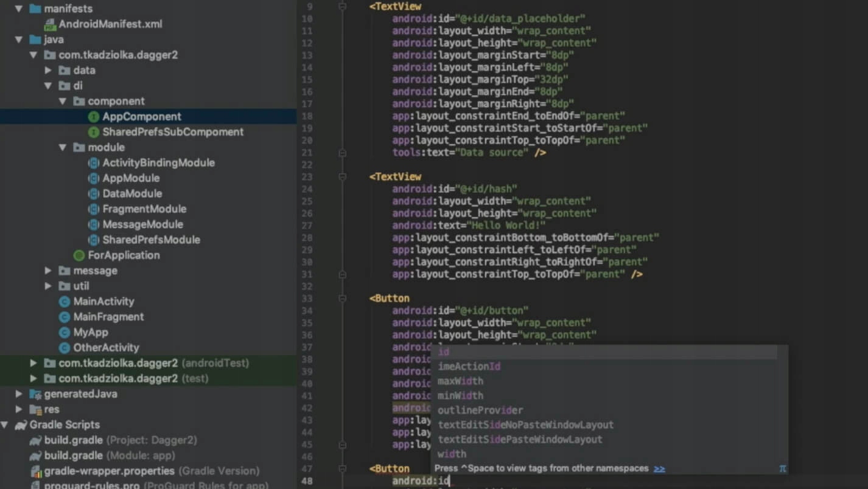The width and height of the screenshot is (868, 489).
Task: Click the "Data source" tools:text value
Action: click(x=492, y=153)
